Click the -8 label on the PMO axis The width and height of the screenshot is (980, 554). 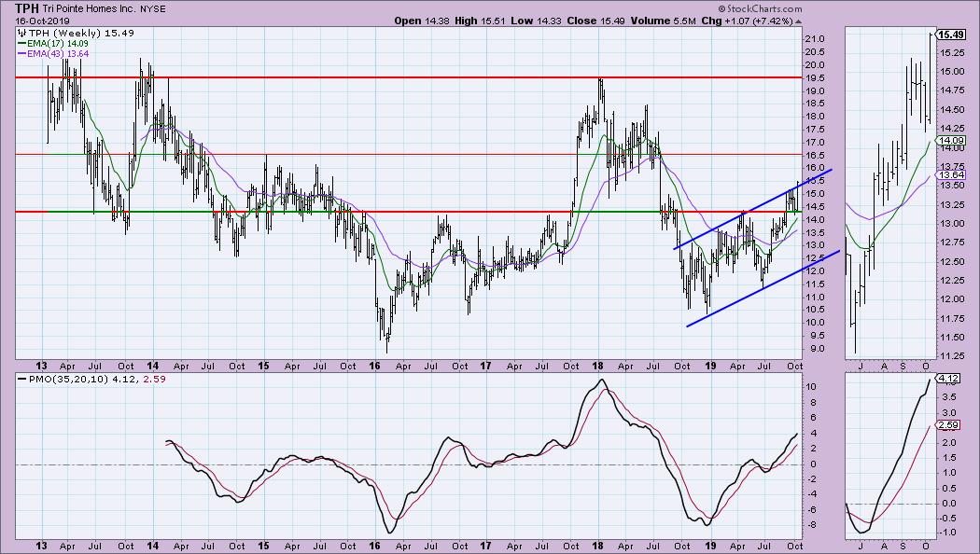(x=811, y=524)
